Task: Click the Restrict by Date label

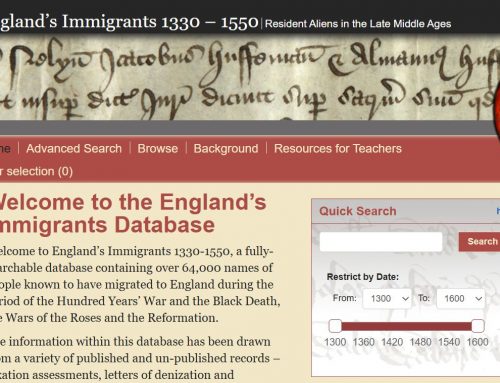Action: click(x=363, y=277)
